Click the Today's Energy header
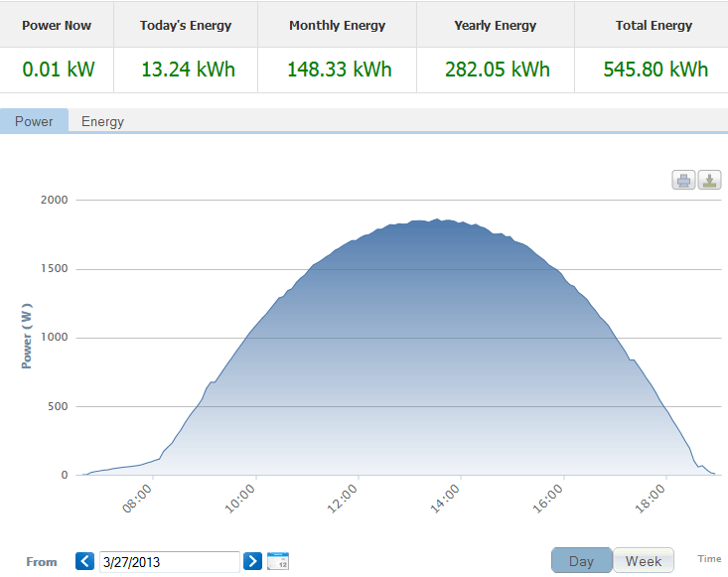Viewport: 728px width, 577px height. click(x=186, y=26)
